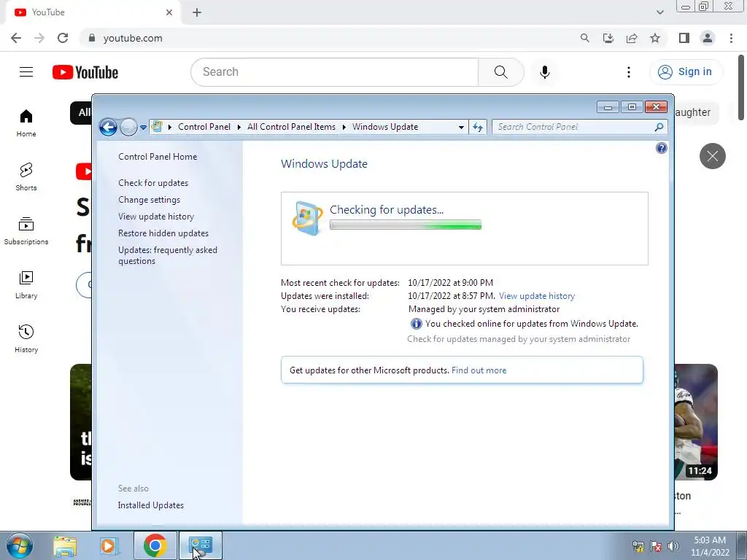The height and width of the screenshot is (560, 747).
Task: Expand the root breadcrumb arrow before Control Panel
Action: [169, 127]
